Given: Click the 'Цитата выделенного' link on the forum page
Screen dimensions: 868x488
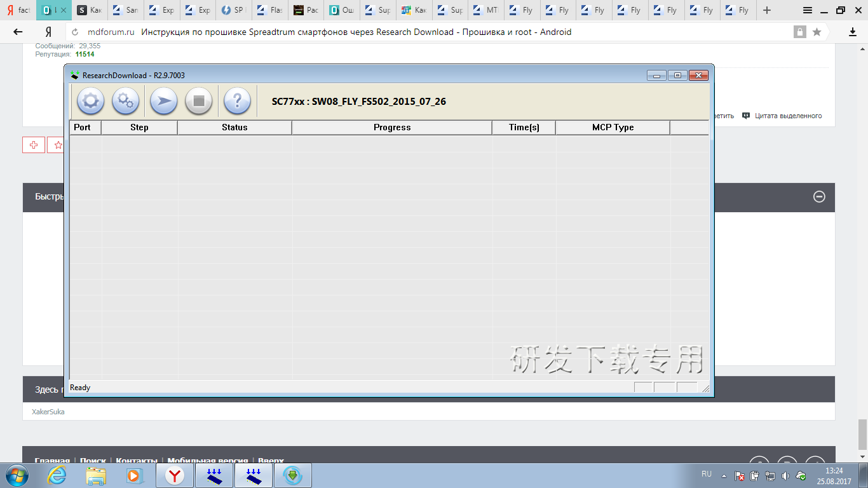Looking at the screenshot, I should (788, 116).
